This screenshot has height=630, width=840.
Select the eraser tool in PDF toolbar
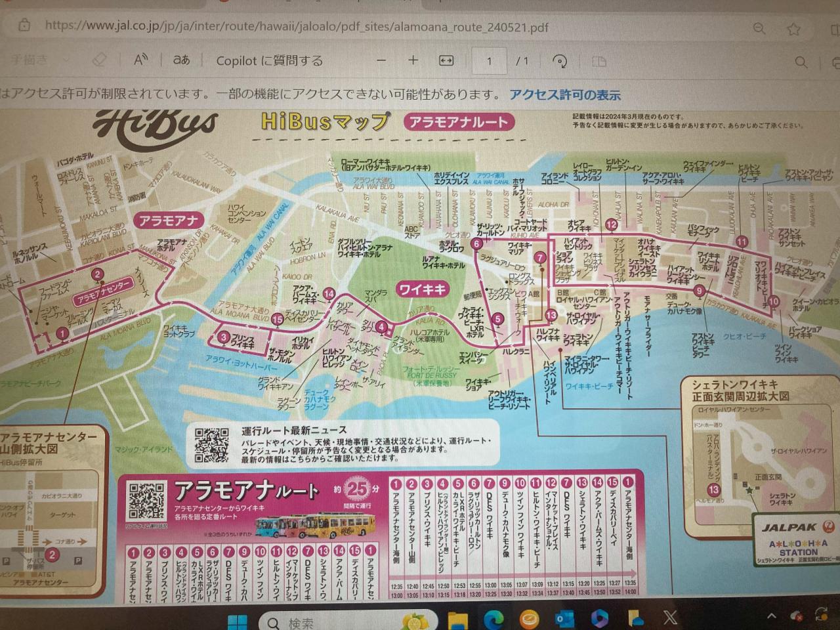click(x=99, y=60)
